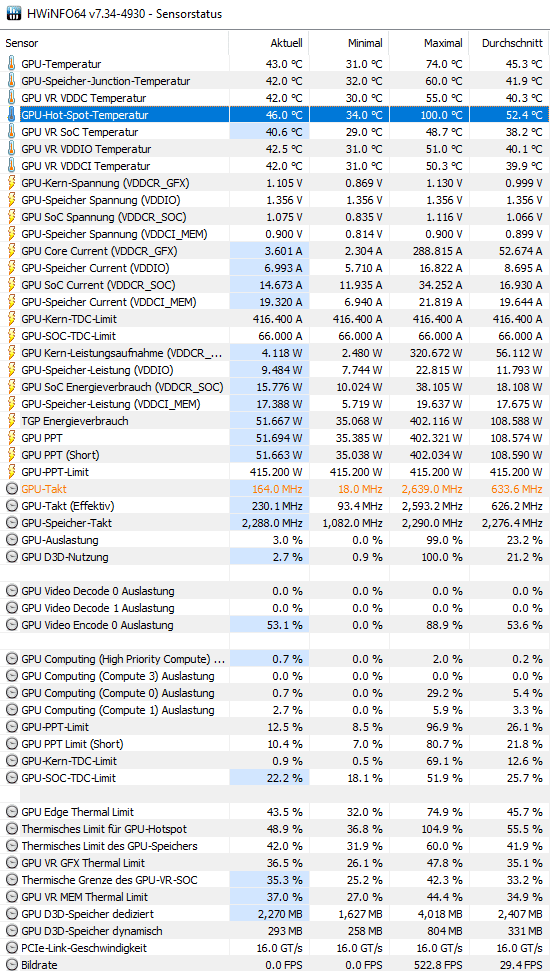550x972 pixels.
Task: Click lightning icon beside GPU-Speicher Spannung (VDDIO)
Action: click(x=11, y=200)
